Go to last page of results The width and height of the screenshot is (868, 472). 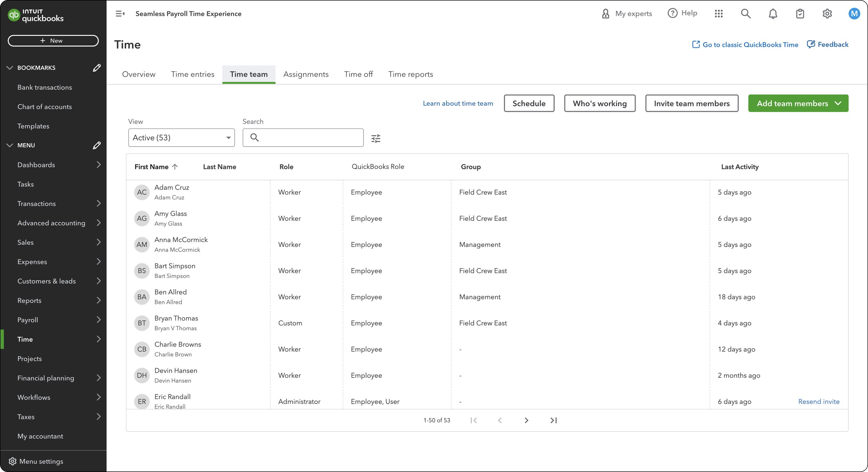click(553, 420)
